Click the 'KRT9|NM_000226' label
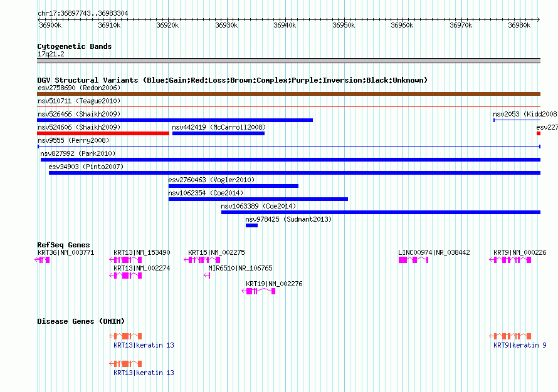 pyautogui.click(x=520, y=253)
